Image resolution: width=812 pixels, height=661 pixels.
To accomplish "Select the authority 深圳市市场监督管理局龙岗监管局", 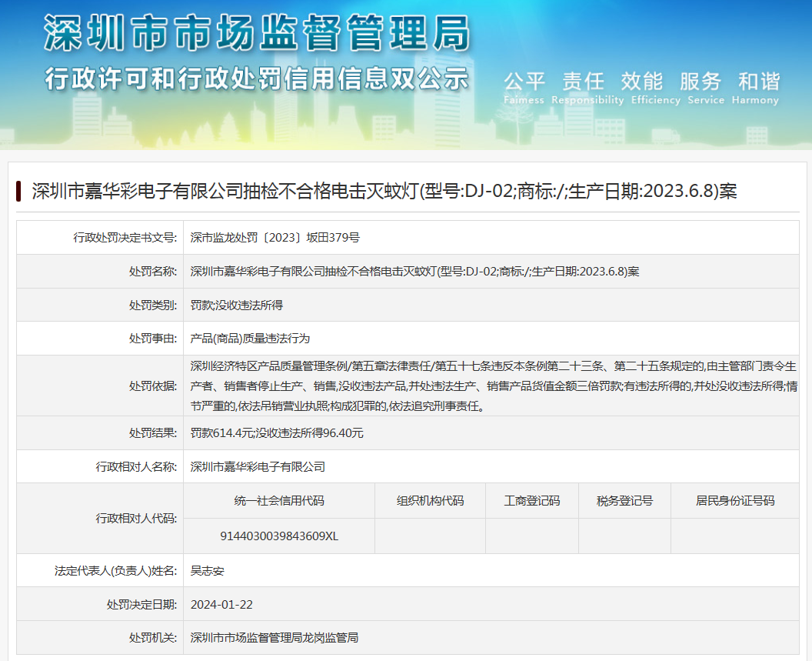I will pyautogui.click(x=275, y=638).
